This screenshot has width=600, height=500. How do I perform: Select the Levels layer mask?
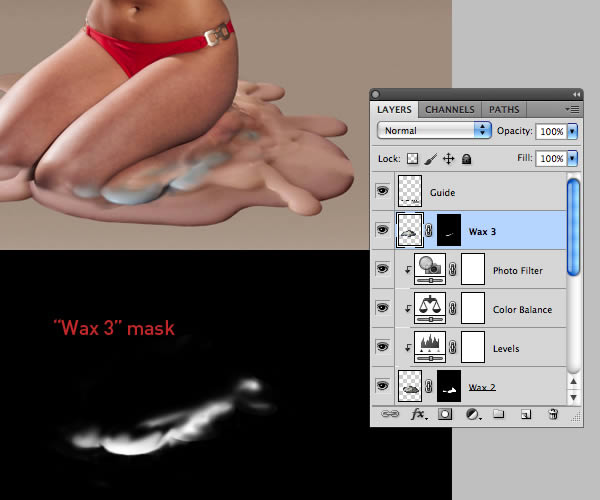(x=473, y=347)
